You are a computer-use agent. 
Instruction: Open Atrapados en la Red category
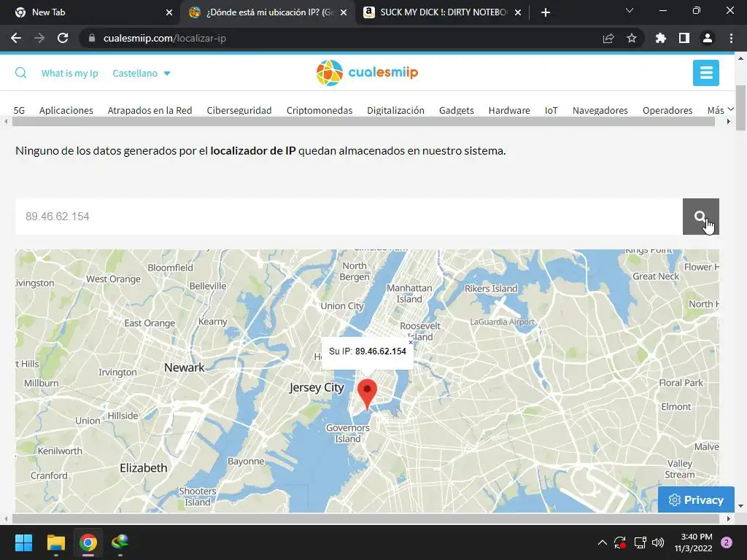click(150, 111)
